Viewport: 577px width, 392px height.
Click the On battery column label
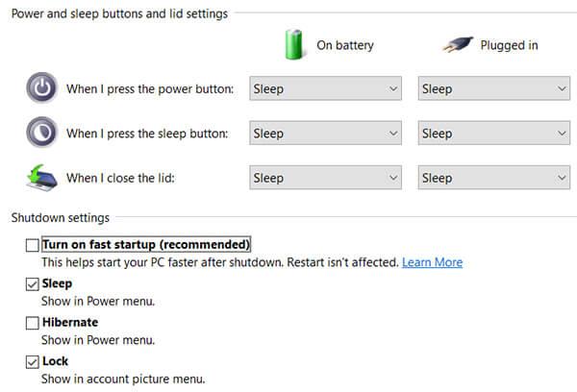point(345,45)
